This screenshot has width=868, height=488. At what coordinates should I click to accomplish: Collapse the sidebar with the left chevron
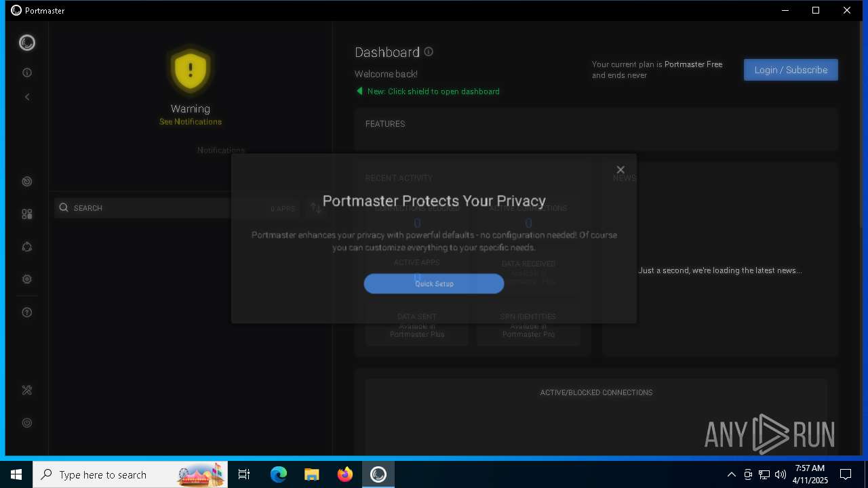27,97
